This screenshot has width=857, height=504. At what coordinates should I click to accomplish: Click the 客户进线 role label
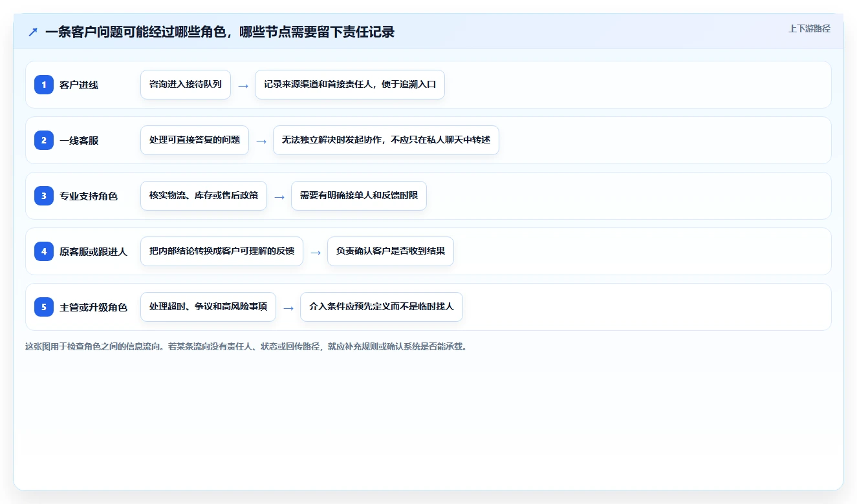(79, 85)
